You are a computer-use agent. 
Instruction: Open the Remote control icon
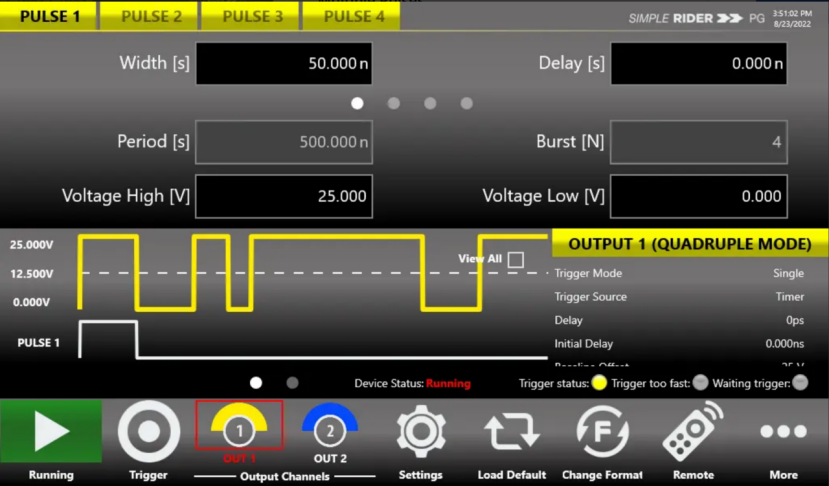click(x=693, y=431)
